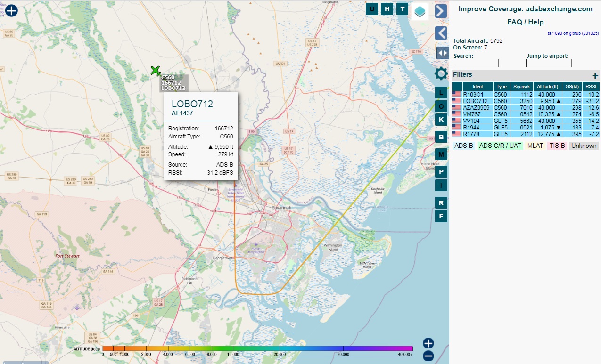Click the top-left plus circle icon

tap(11, 10)
